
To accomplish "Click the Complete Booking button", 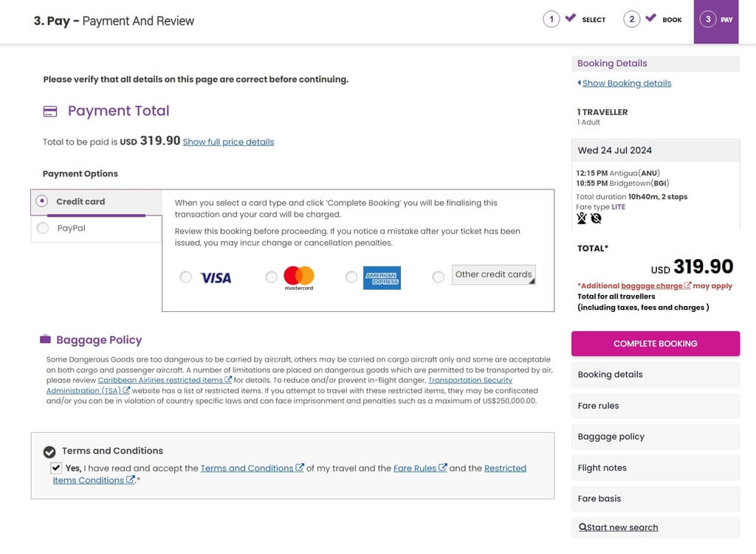I will (x=656, y=344).
